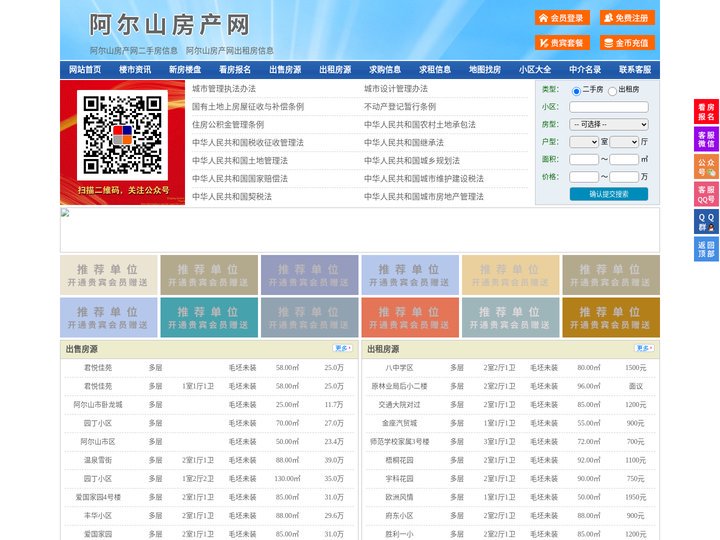Open the 原林业局后小二楼 rental listing
This screenshot has width=720, height=540.
tap(399, 386)
